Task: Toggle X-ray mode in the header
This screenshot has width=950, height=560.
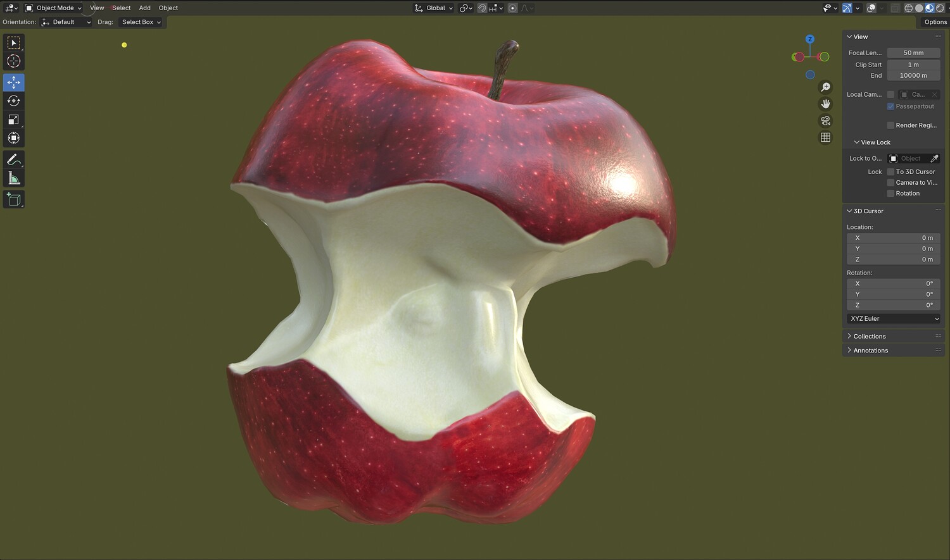Action: point(894,8)
